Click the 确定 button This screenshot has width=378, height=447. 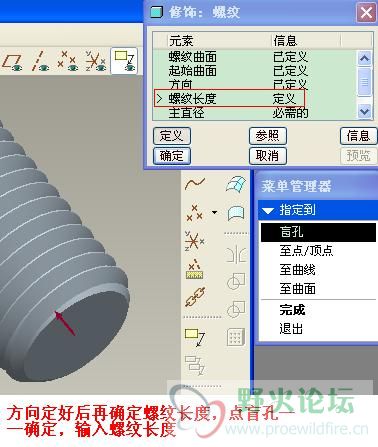(172, 156)
